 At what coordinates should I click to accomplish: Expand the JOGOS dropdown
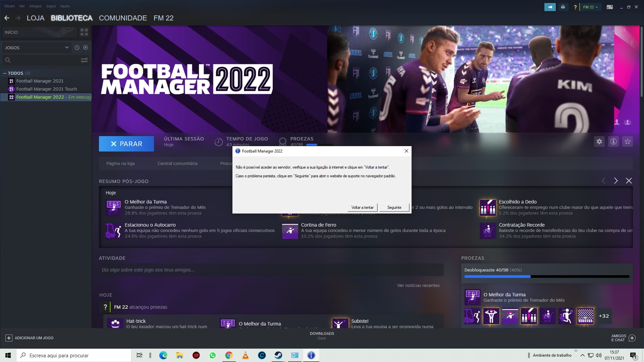67,48
